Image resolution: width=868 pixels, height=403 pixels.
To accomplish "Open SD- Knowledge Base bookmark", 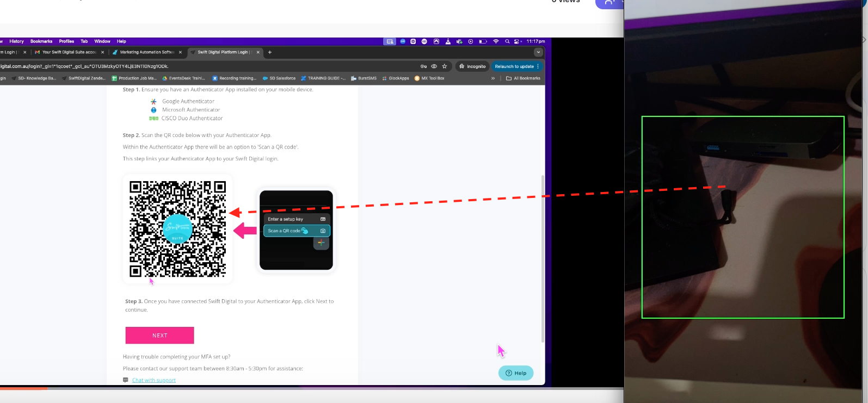I will pos(34,78).
